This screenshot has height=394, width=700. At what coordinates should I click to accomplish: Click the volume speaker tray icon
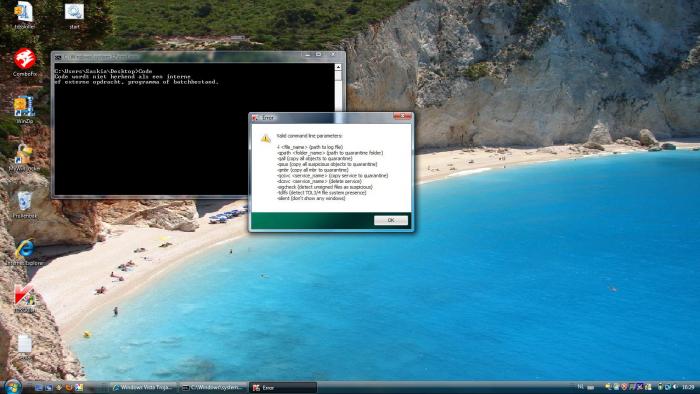675,387
